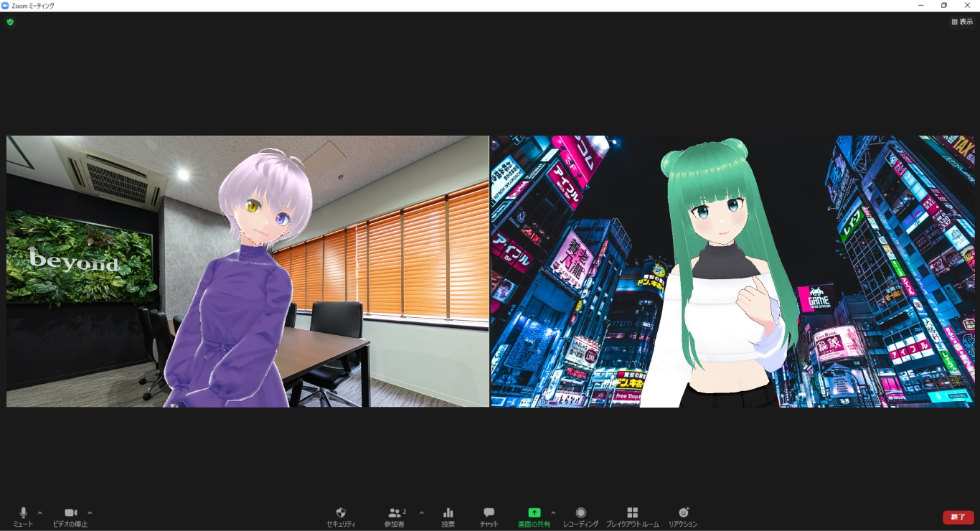Open the リアクション reactions picker
980x531 pixels.
pos(683,517)
